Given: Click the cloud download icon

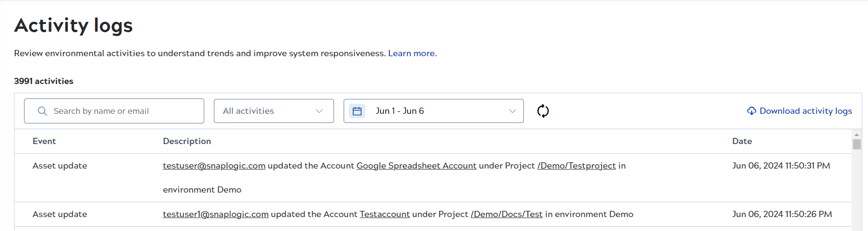Looking at the screenshot, I should (751, 111).
